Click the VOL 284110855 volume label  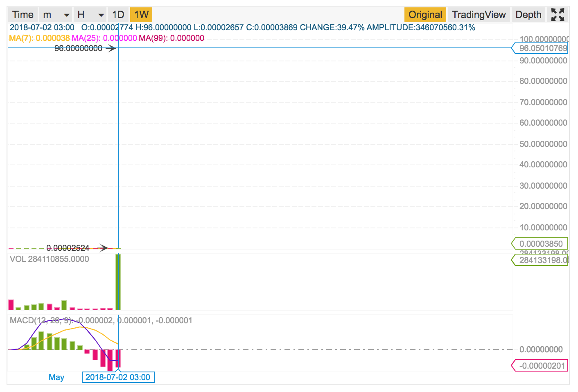point(49,259)
